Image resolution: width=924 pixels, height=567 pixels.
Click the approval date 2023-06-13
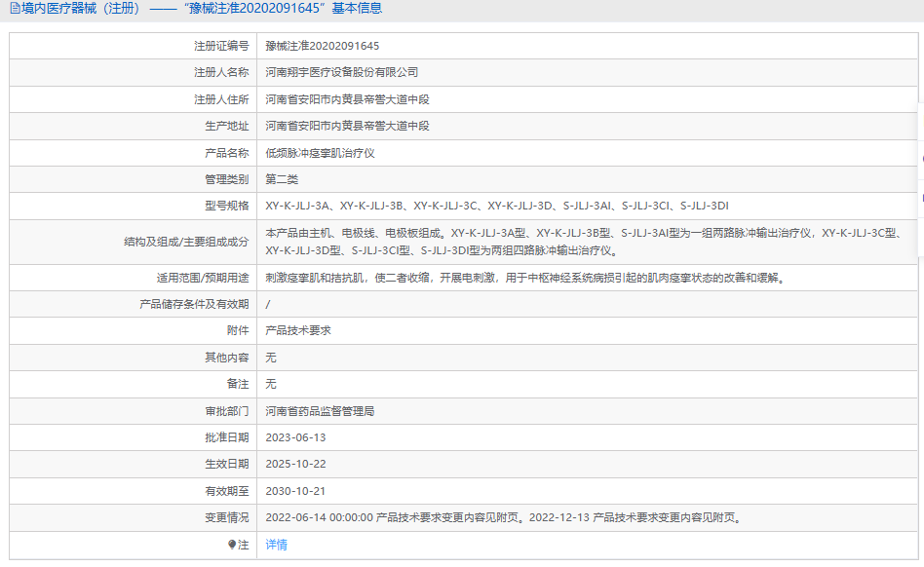coord(296,437)
